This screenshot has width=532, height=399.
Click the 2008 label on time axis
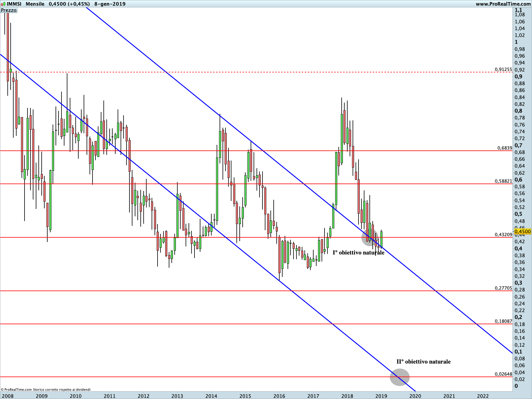(8, 396)
